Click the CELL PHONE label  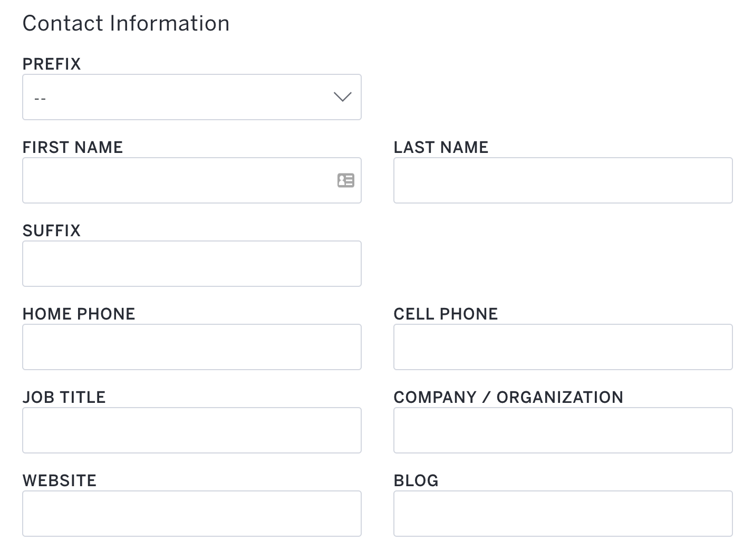point(446,314)
